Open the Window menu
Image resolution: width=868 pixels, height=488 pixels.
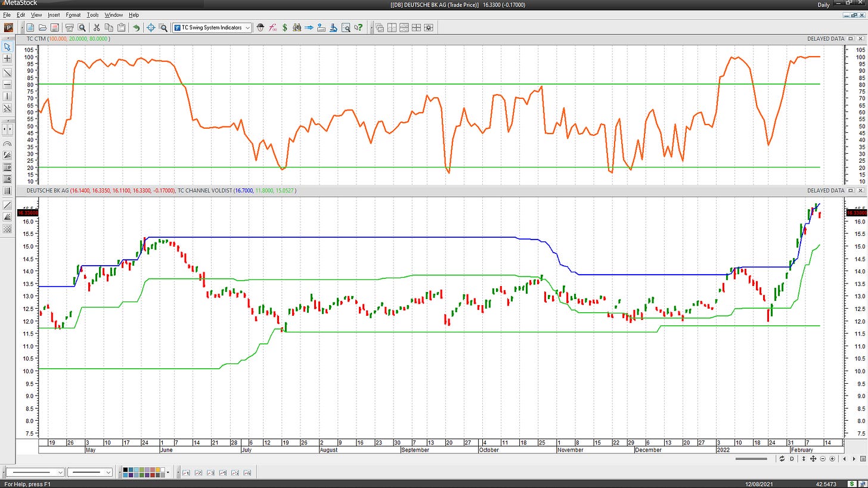tap(113, 15)
